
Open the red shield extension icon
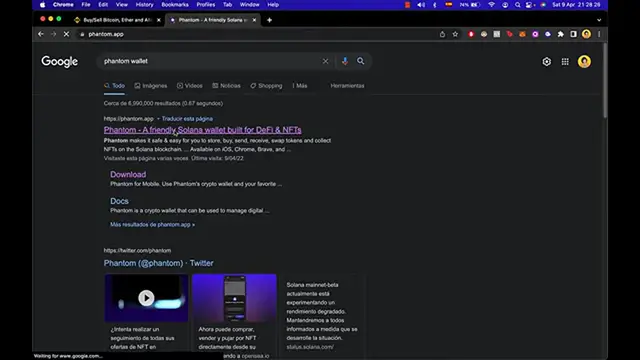tap(471, 34)
